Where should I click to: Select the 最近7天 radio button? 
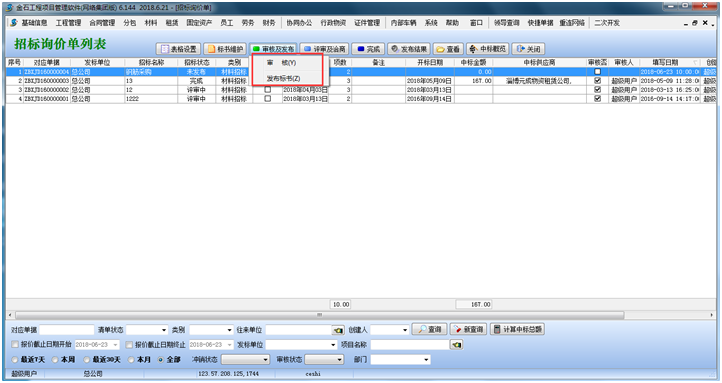click(15, 360)
